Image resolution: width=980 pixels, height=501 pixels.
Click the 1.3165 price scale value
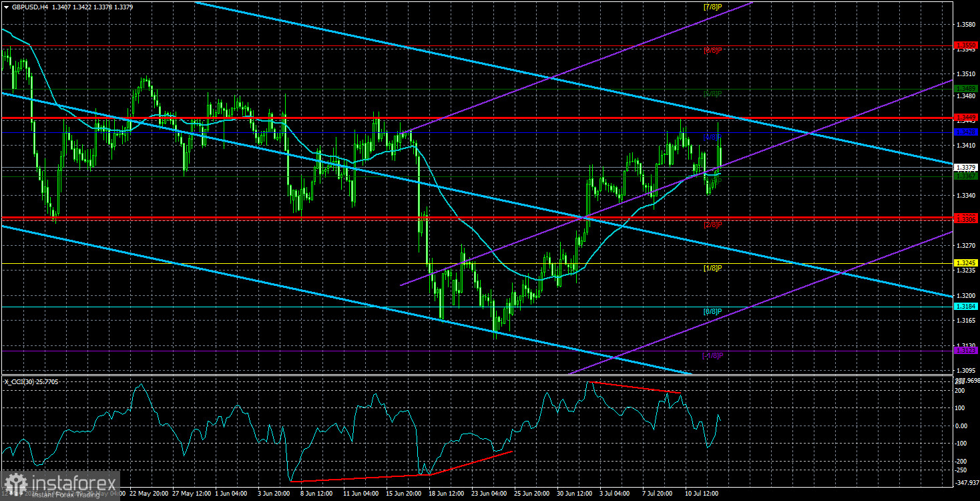[966, 321]
